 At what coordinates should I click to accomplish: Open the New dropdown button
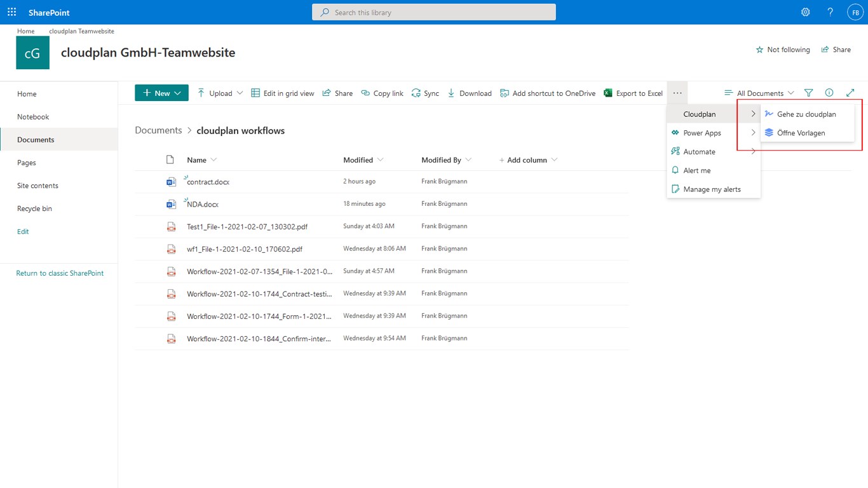click(x=161, y=93)
